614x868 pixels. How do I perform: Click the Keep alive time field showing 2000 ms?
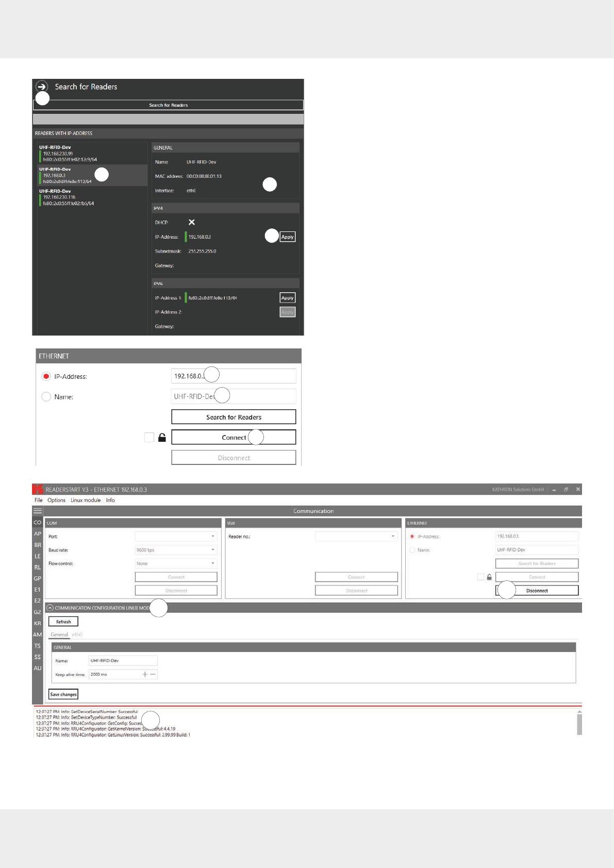[123, 674]
